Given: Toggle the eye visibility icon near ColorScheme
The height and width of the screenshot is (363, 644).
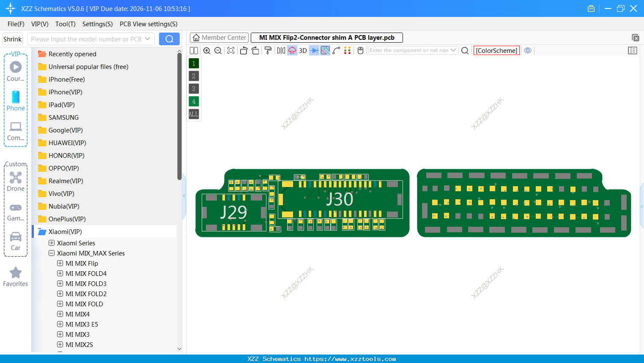Looking at the screenshot, I should (x=528, y=50).
